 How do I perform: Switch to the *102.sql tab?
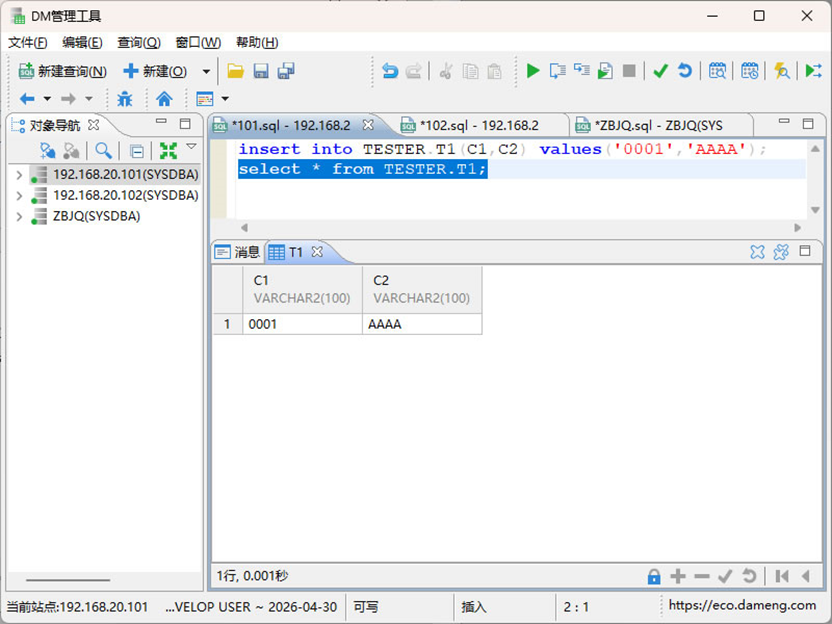(x=479, y=126)
